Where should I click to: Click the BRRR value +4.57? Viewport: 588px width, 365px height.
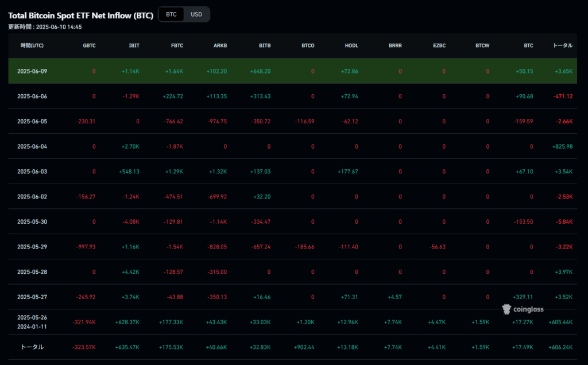point(394,297)
